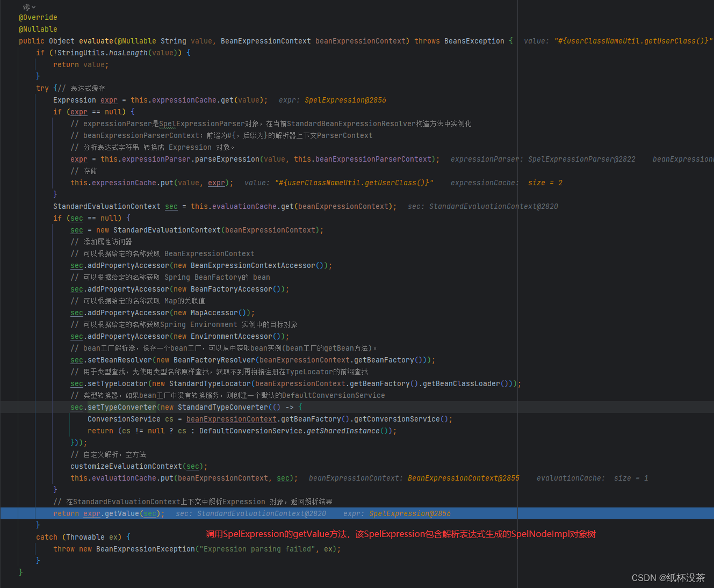
Task: Click the setTypeConverter method call
Action: (122, 407)
